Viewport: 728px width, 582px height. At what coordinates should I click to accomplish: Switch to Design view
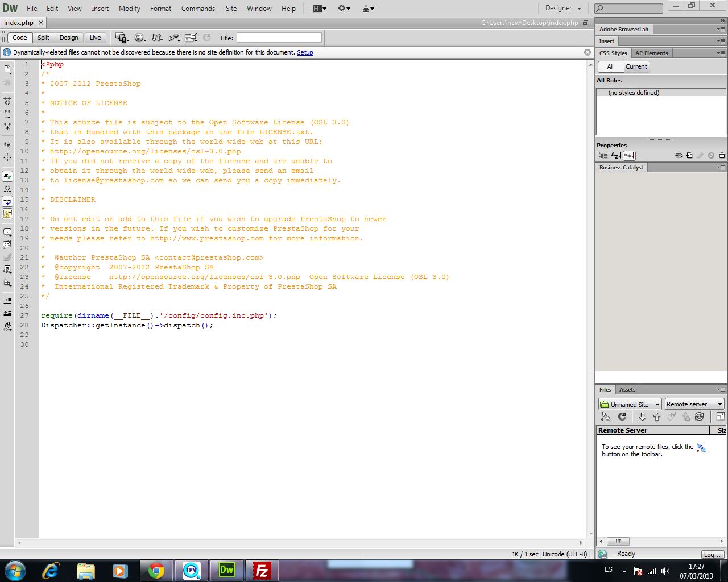tap(69, 38)
